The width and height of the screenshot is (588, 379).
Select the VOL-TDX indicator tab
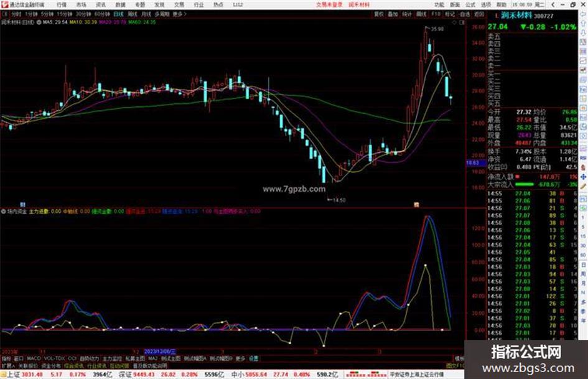[54, 358]
